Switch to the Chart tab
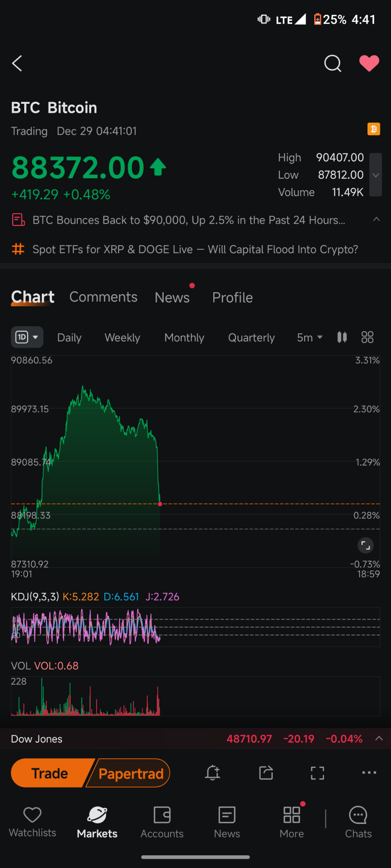 pyautogui.click(x=33, y=297)
